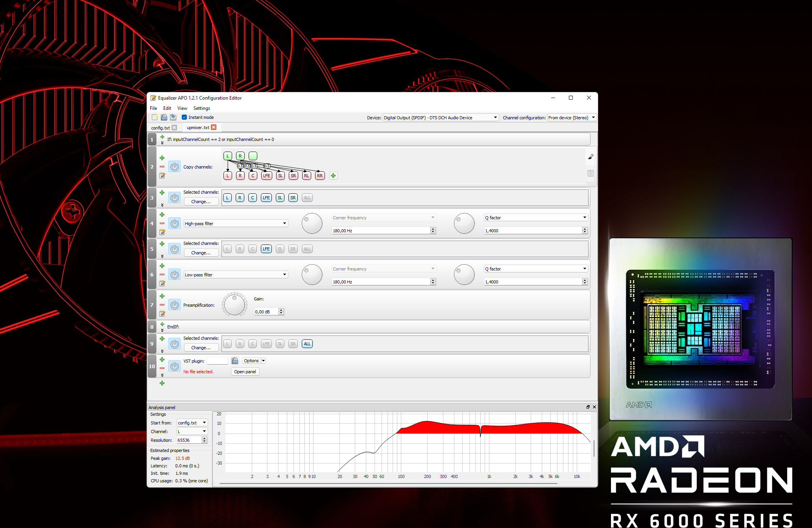Remove the High-pass filter in row 4

coord(162,223)
